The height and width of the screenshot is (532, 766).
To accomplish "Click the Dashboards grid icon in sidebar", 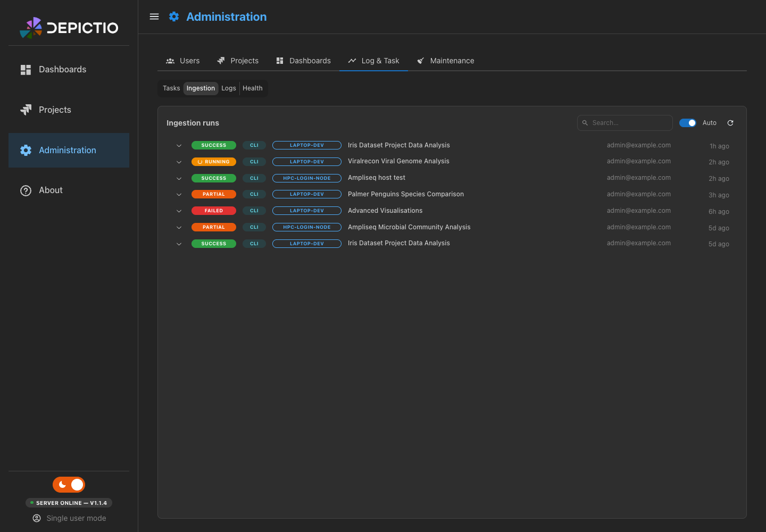I will pos(26,70).
